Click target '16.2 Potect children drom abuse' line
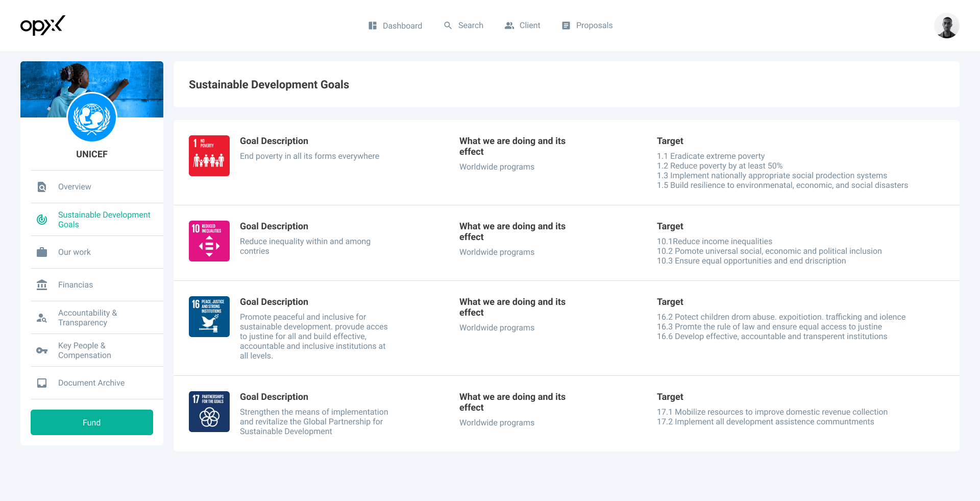980x501 pixels. point(781,317)
